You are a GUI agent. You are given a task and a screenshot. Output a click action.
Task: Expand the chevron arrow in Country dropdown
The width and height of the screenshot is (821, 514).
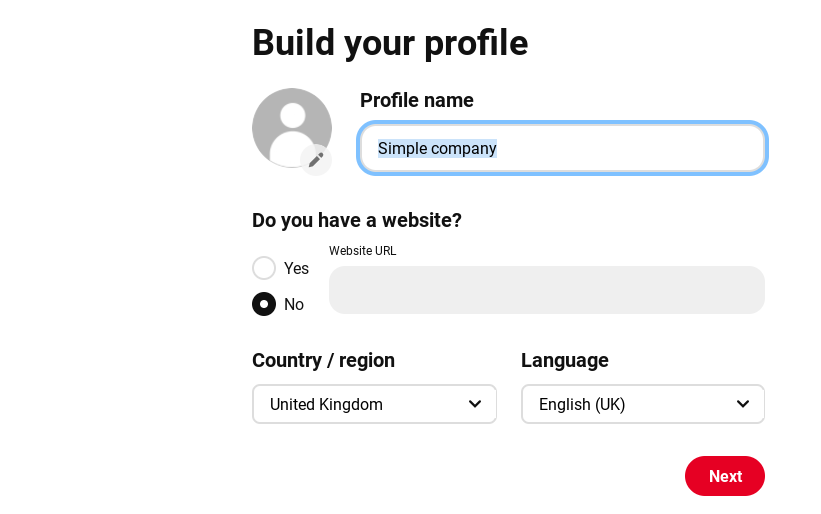[475, 404]
